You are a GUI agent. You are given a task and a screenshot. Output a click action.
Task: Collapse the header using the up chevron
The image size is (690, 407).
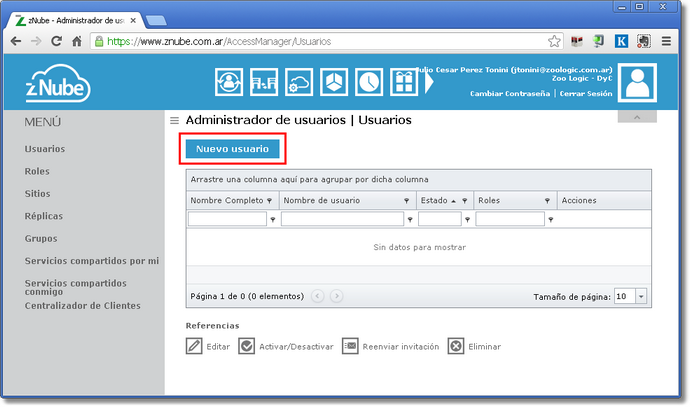point(636,117)
